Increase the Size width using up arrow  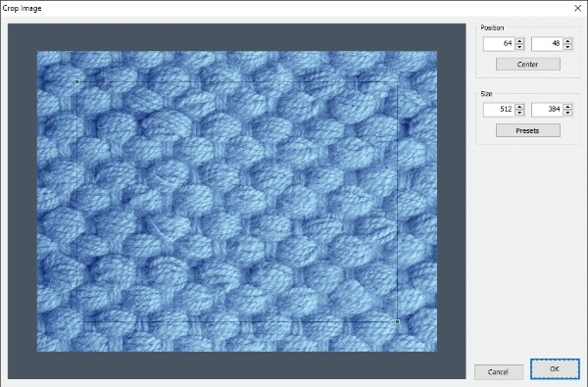coord(519,107)
